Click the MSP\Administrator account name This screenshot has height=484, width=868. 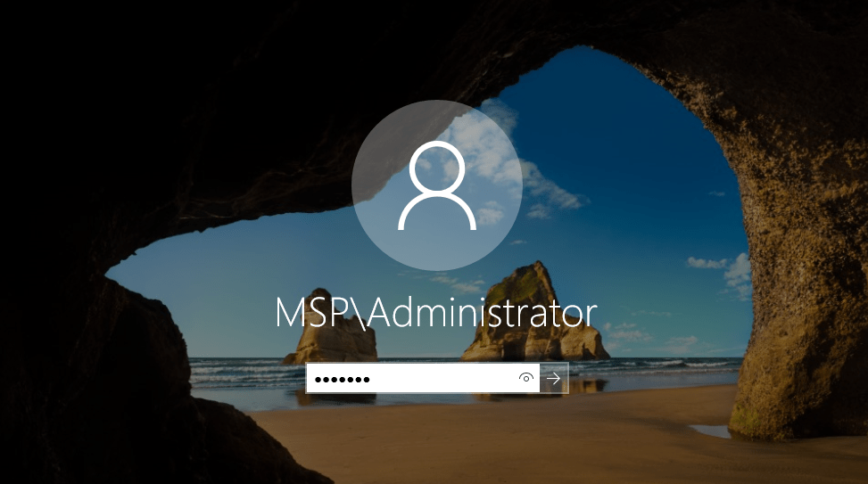click(x=436, y=313)
